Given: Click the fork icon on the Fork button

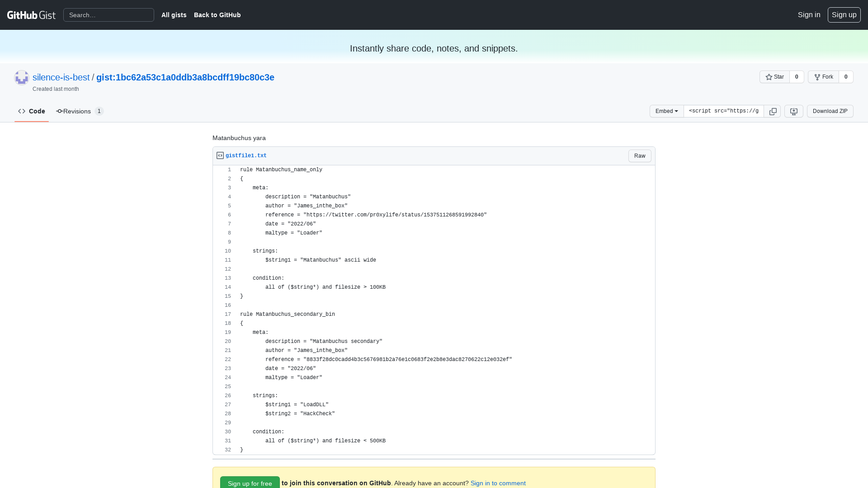Looking at the screenshot, I should 817,77.
